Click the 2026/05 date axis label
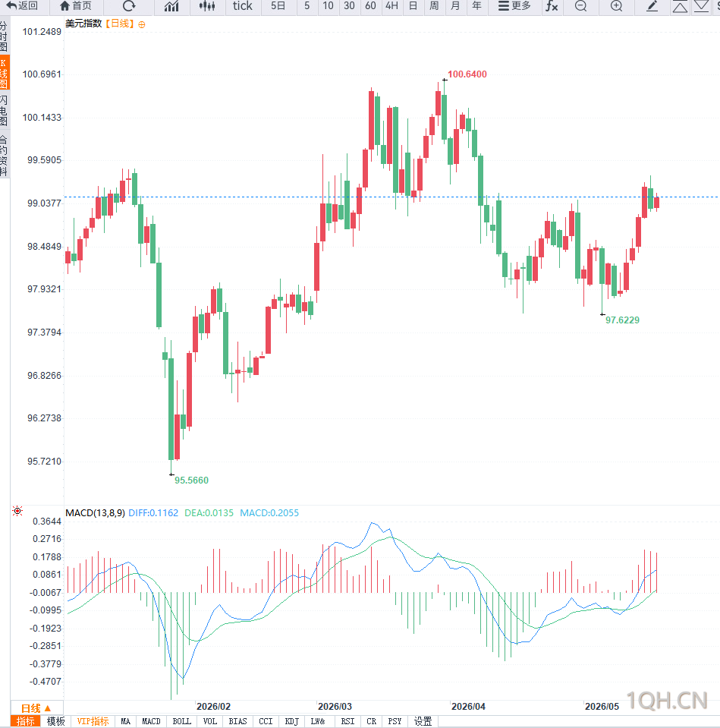 (x=602, y=707)
